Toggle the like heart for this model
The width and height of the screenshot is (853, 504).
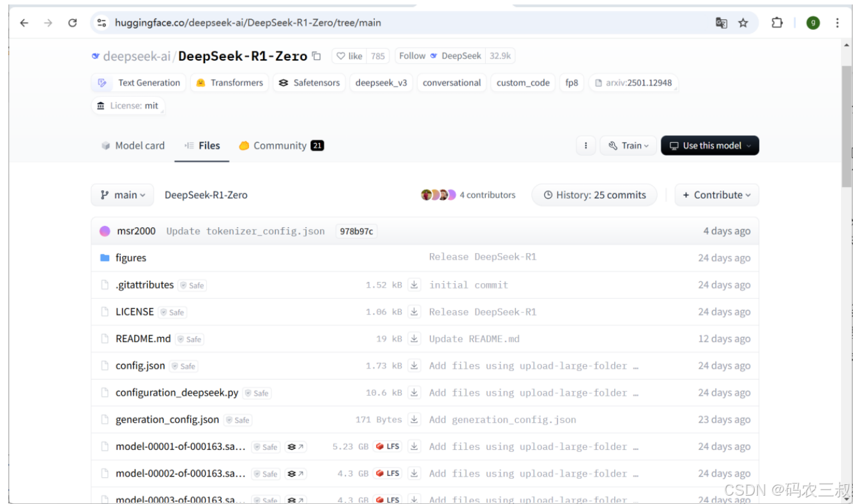point(342,56)
